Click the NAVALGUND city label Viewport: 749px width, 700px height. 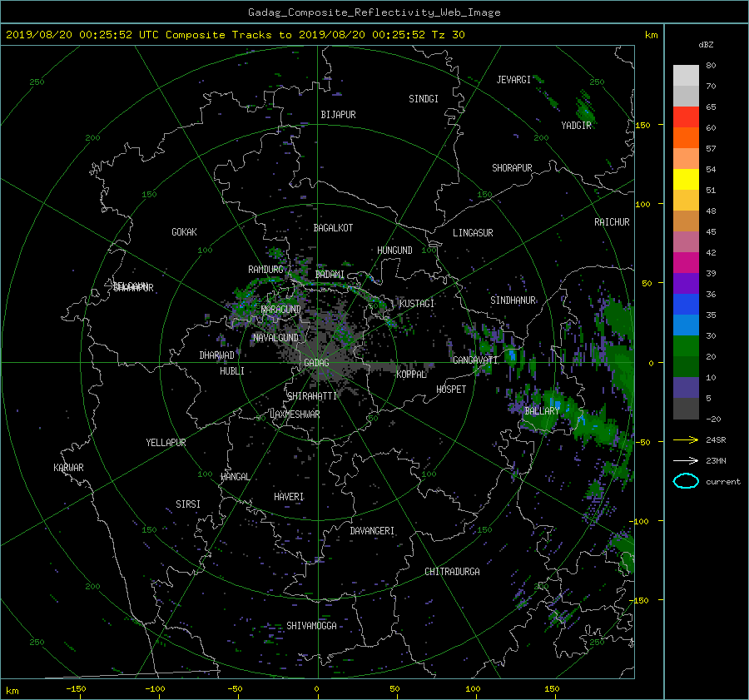pos(275,338)
